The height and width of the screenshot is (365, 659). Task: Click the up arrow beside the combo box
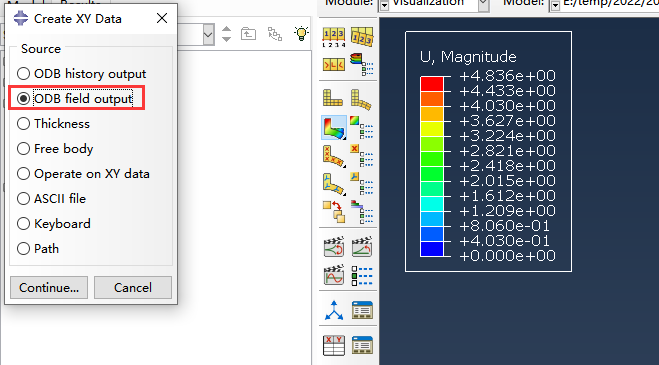[x=226, y=29]
